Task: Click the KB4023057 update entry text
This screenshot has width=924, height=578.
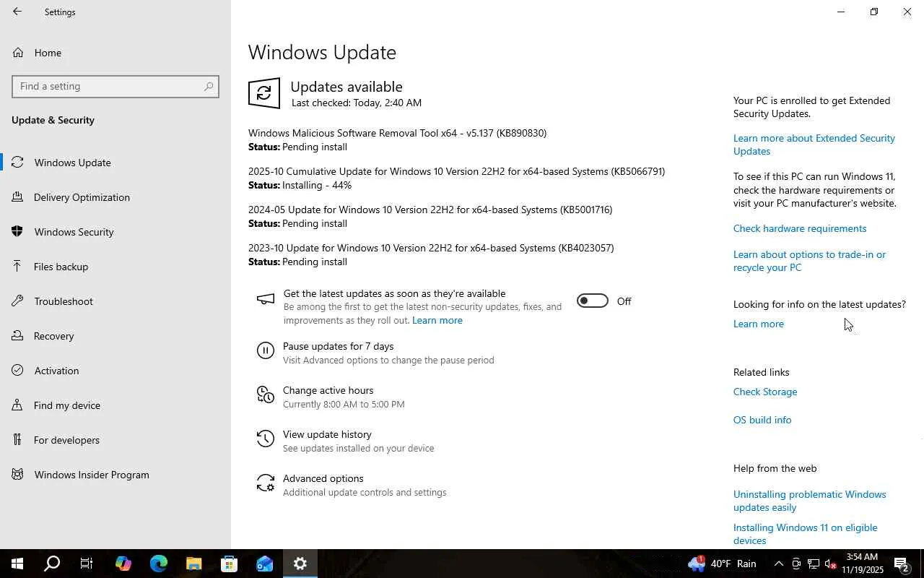Action: 431,248
